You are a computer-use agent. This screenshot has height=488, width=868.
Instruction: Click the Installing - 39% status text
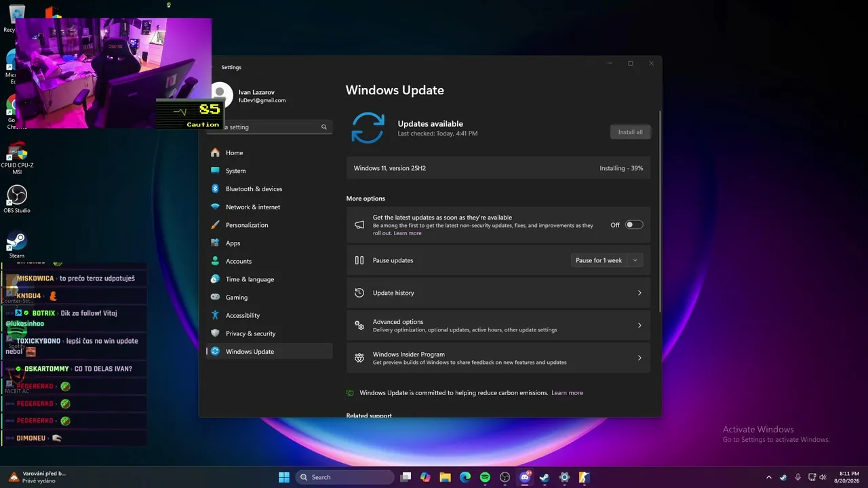(621, 168)
